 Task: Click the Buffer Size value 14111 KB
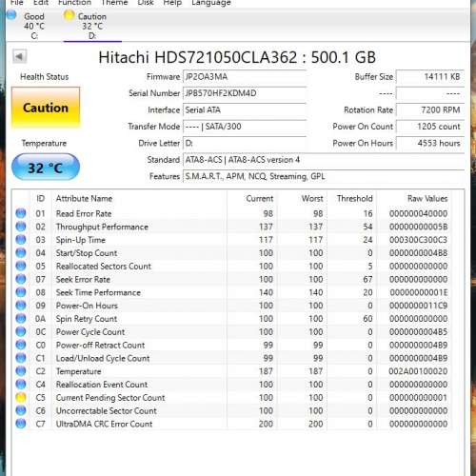click(x=430, y=77)
